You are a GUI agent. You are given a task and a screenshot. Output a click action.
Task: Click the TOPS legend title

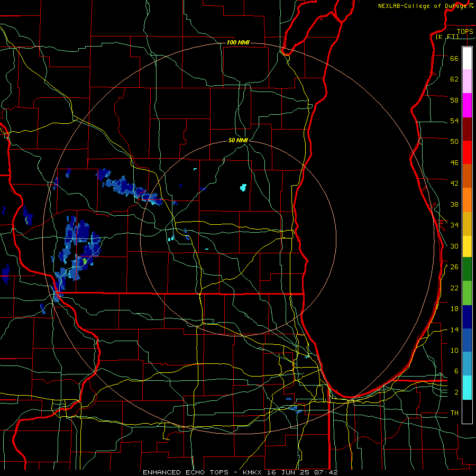465,31
